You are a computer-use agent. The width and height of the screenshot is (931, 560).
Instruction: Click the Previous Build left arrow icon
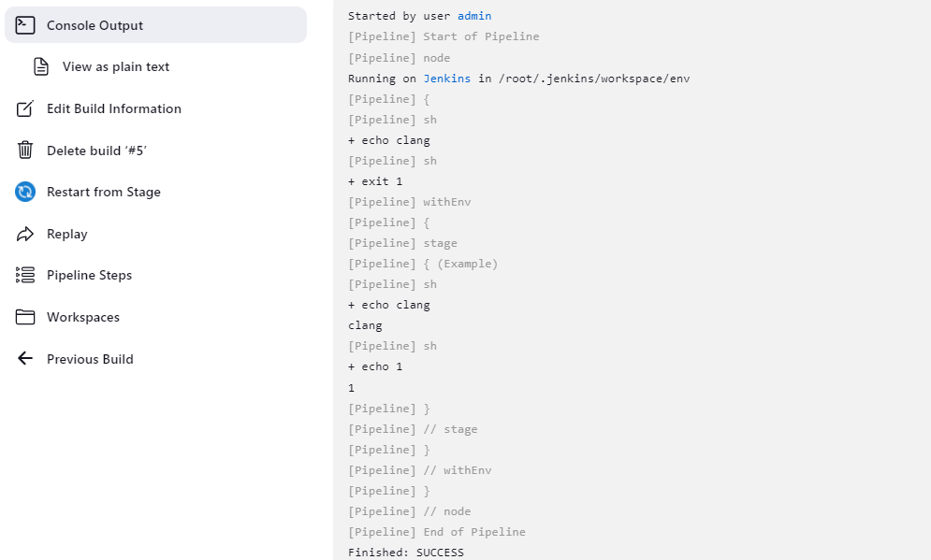25,359
